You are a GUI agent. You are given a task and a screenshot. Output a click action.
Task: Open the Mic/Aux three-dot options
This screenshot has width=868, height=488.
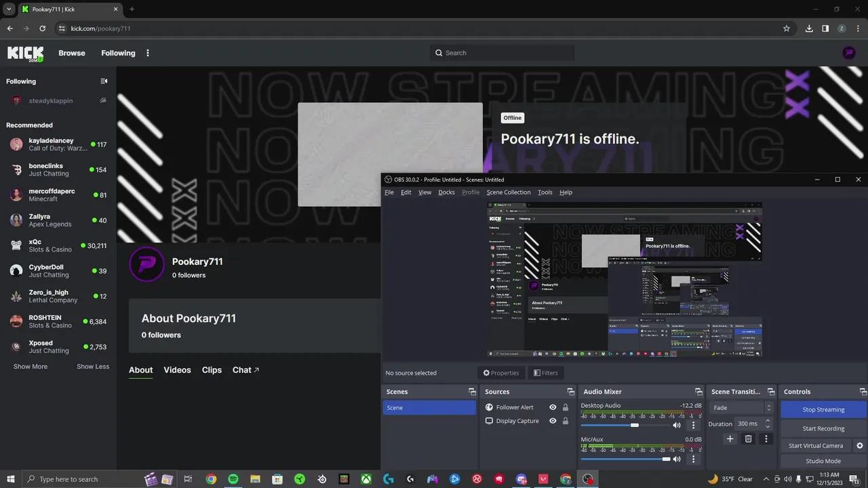pyautogui.click(x=693, y=459)
